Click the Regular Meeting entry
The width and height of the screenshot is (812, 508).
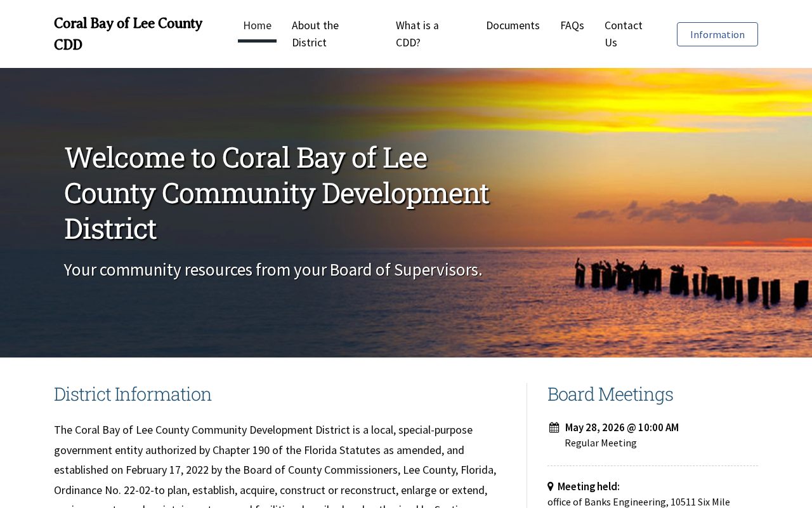coord(601,443)
